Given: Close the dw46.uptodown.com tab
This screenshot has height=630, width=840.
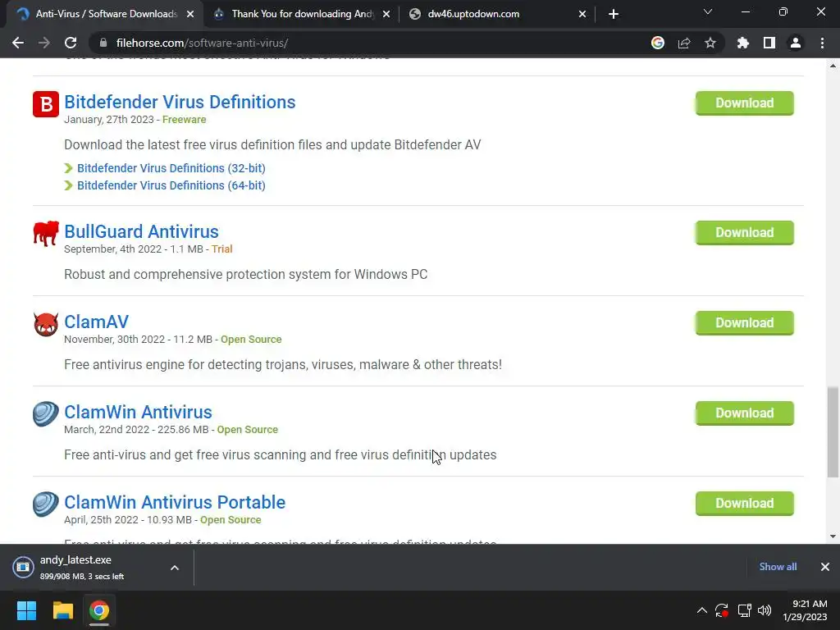Looking at the screenshot, I should [x=582, y=14].
